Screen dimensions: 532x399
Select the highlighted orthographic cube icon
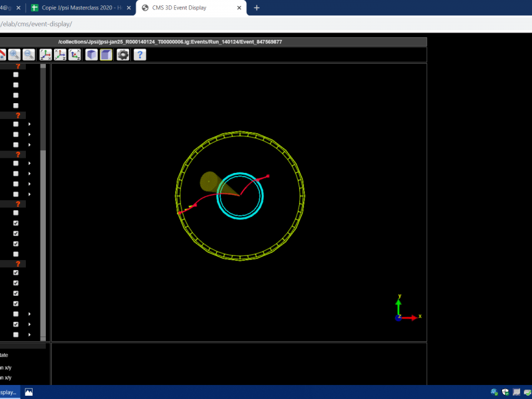tap(106, 55)
